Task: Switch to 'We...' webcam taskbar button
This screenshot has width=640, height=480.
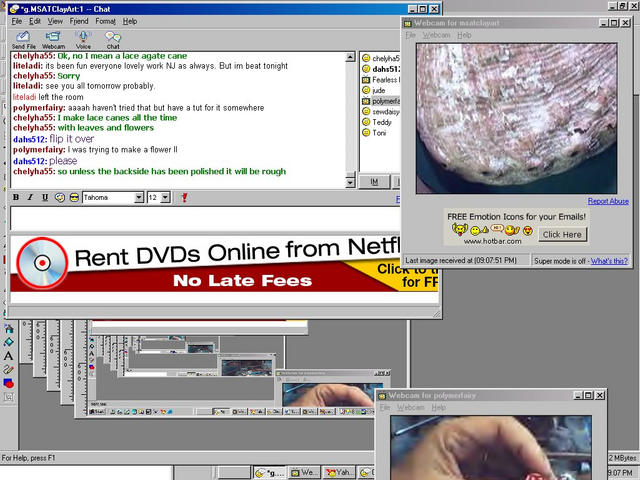Action: [x=304, y=473]
